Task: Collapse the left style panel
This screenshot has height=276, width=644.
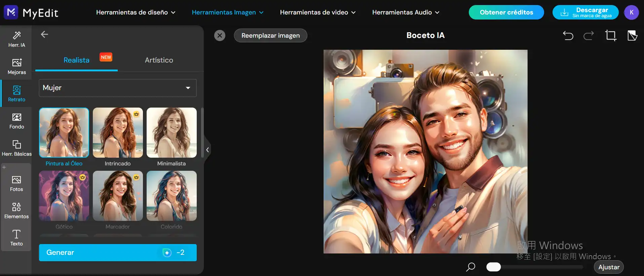Action: [x=207, y=150]
